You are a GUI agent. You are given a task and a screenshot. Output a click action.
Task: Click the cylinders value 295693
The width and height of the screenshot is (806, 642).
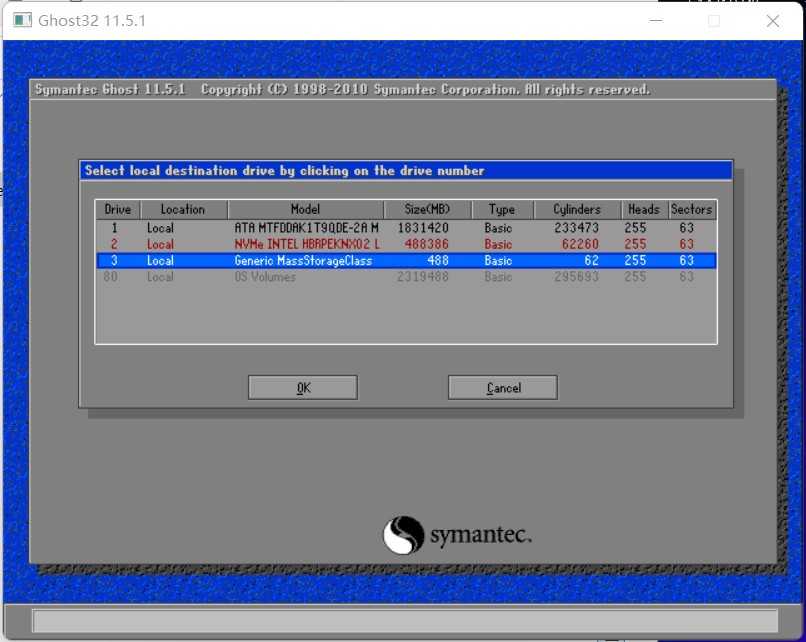click(x=576, y=277)
